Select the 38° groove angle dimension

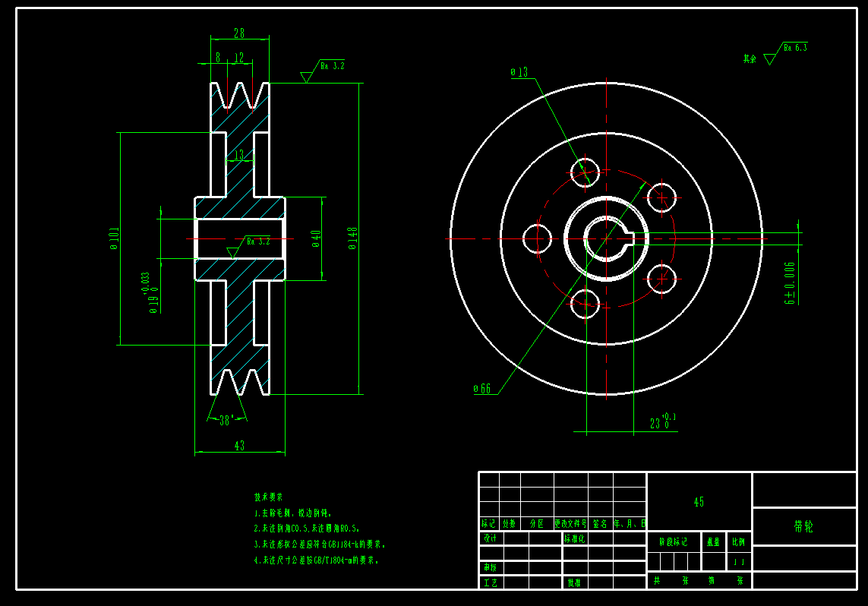226,421
